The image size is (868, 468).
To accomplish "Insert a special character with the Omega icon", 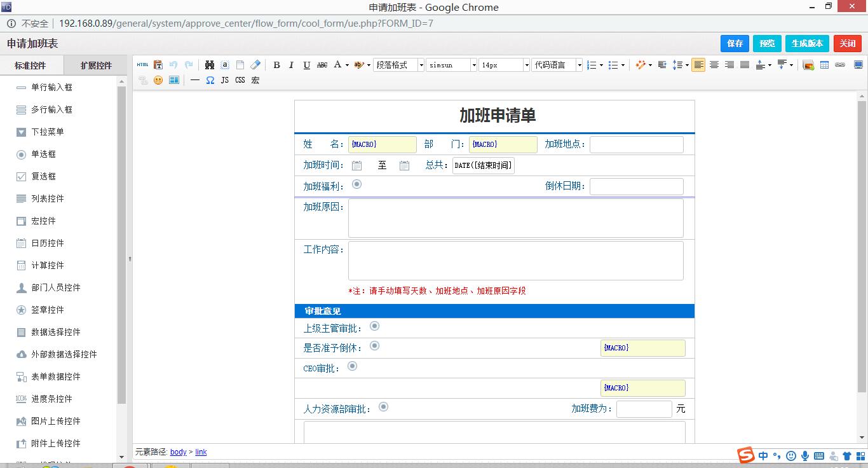I will 210,80.
